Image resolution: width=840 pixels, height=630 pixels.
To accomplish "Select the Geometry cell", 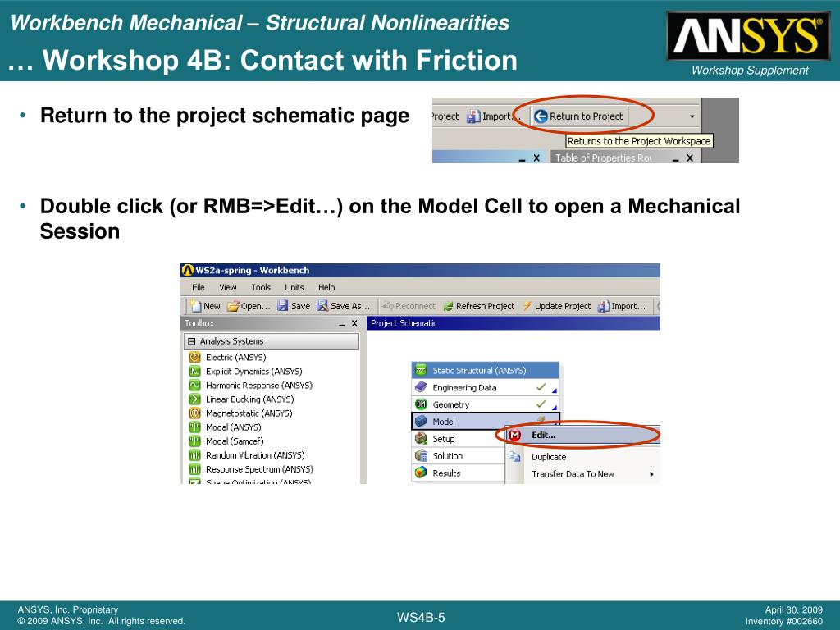I will [486, 404].
